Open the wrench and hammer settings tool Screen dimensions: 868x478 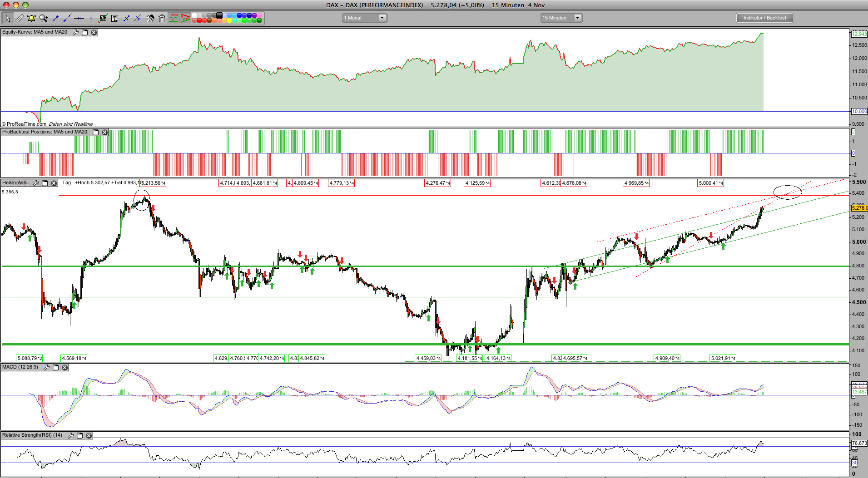coord(150,18)
